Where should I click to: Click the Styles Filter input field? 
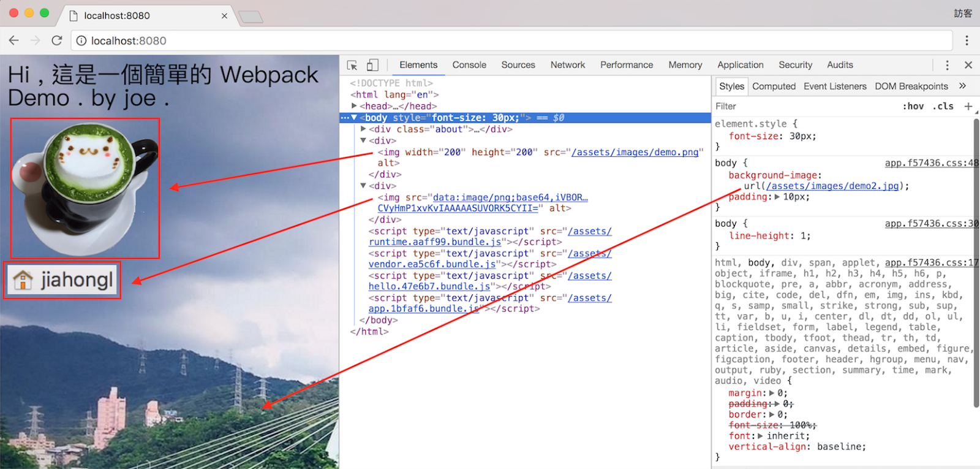(805, 106)
